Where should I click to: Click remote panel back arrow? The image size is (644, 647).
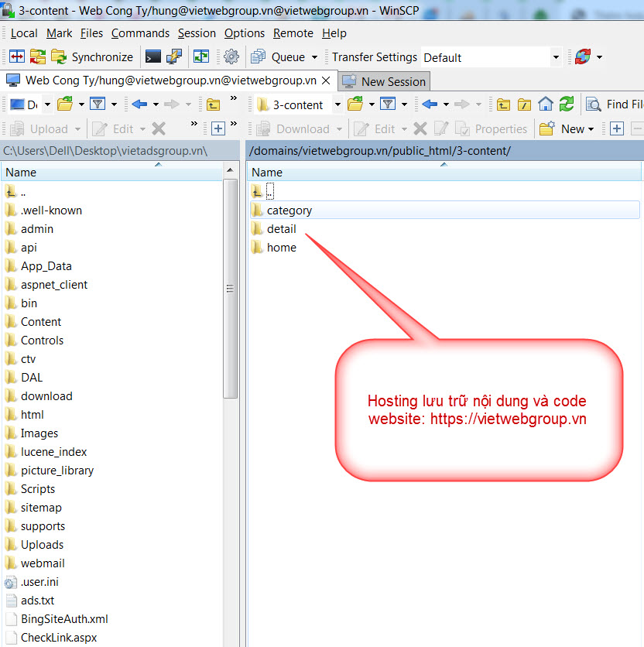(x=430, y=104)
